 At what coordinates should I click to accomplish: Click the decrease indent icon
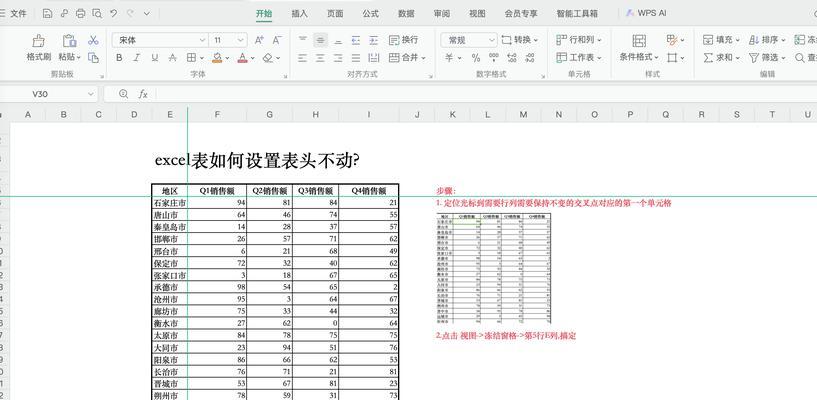pyautogui.click(x=356, y=40)
